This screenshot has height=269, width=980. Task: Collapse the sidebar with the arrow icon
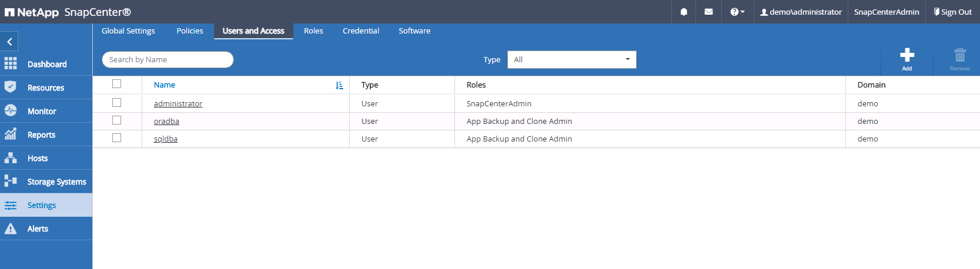(9, 42)
